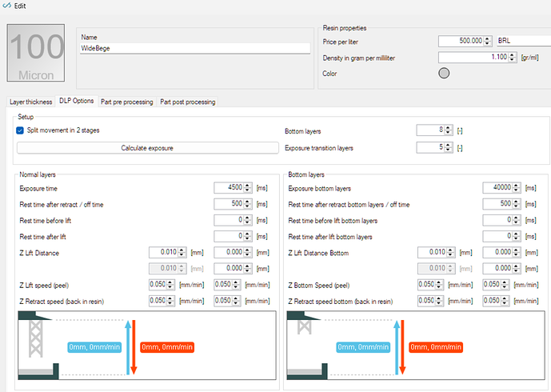551x392 pixels.
Task: Click the normal layers blue lift label 0mm, 0mm/min
Action: pos(94,347)
